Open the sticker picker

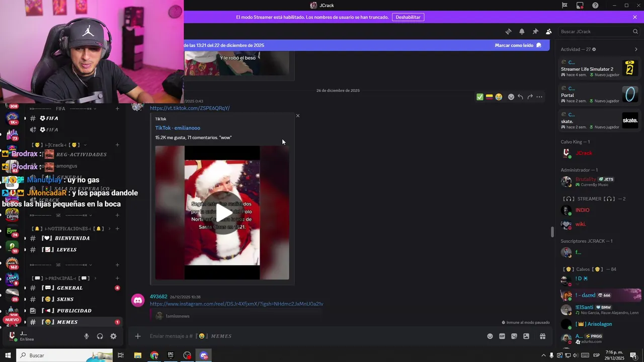(514, 336)
